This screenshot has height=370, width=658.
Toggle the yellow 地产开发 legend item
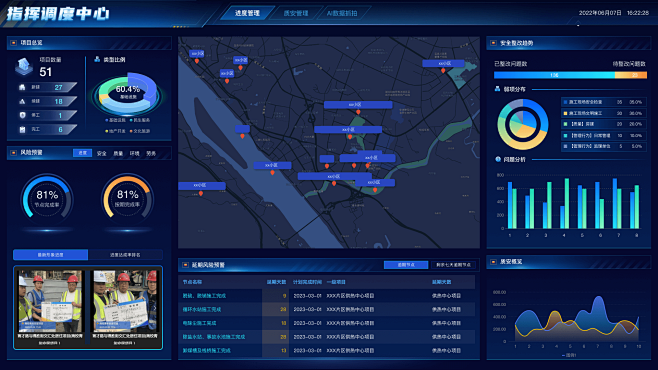click(115, 131)
